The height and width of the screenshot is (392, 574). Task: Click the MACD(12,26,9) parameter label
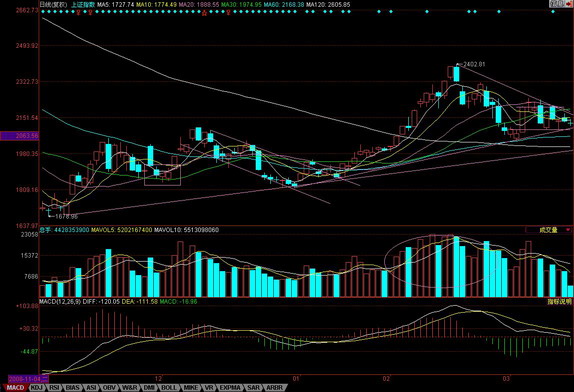(x=60, y=302)
